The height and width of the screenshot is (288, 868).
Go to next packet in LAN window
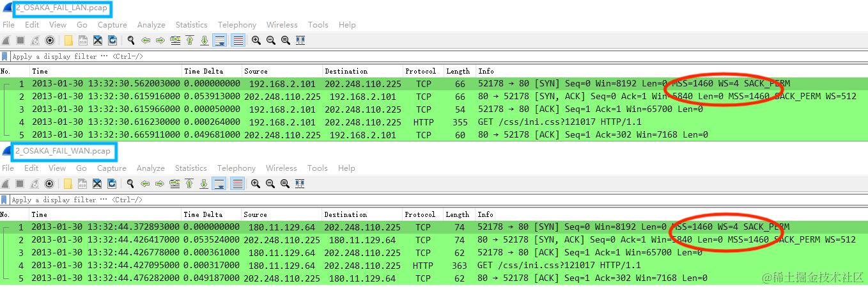point(160,40)
